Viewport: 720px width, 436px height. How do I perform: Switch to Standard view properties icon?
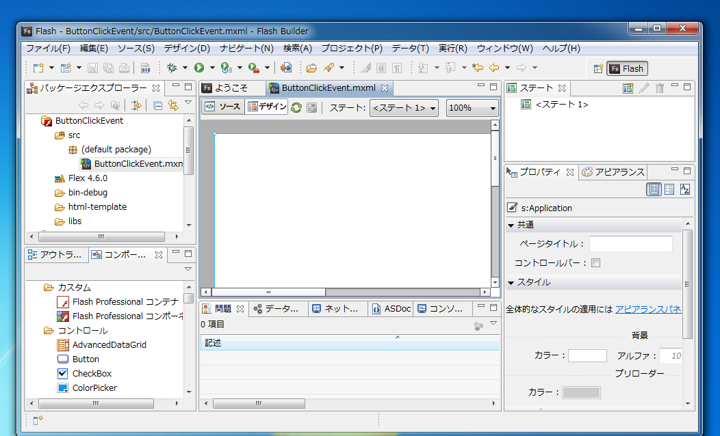click(653, 189)
